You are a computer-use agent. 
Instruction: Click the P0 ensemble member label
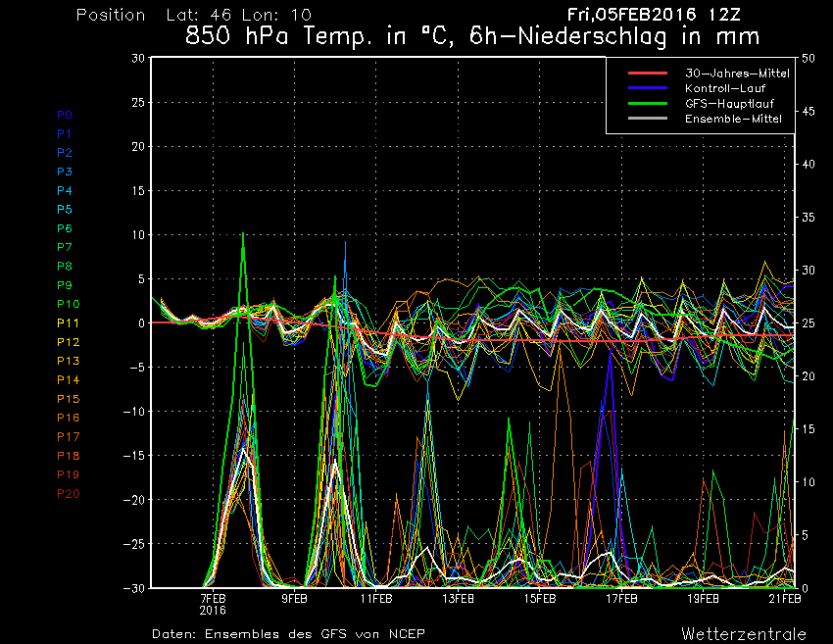pyautogui.click(x=64, y=115)
